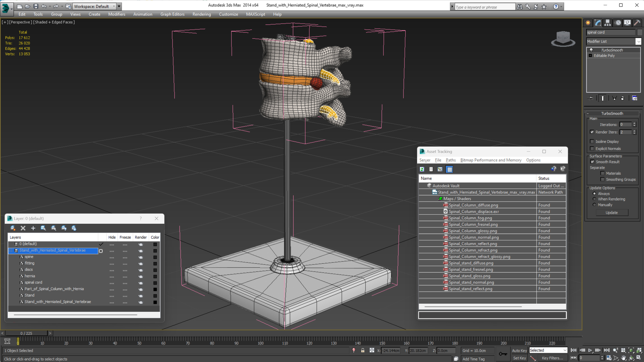Viewport: 644px width, 362px height.
Task: Click Go to End playback button
Action: pos(607,350)
